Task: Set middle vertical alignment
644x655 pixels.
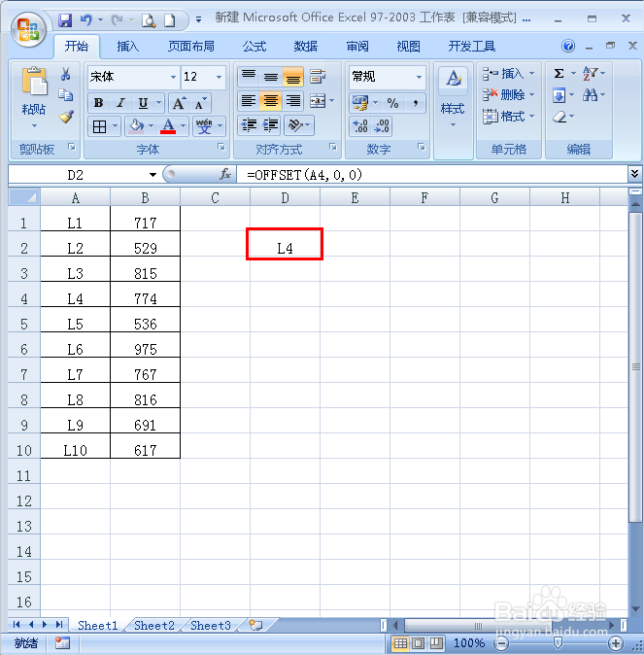Action: coord(271,77)
